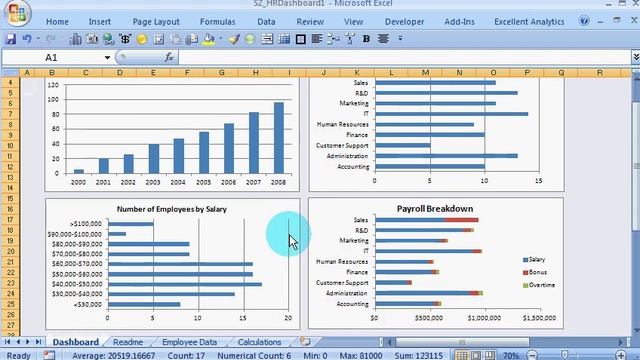Click the format painter brush icon
Screen dimensions: 640x360
pos(233,39)
